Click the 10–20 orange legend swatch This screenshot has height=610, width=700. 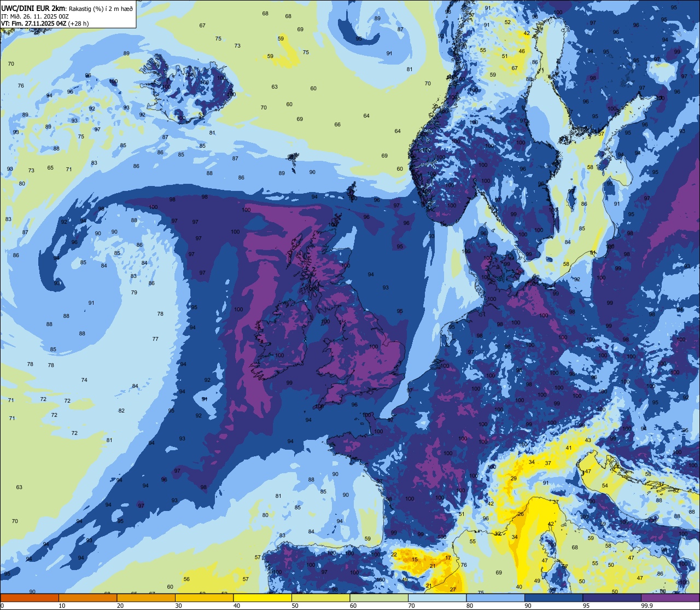pyautogui.click(x=87, y=597)
